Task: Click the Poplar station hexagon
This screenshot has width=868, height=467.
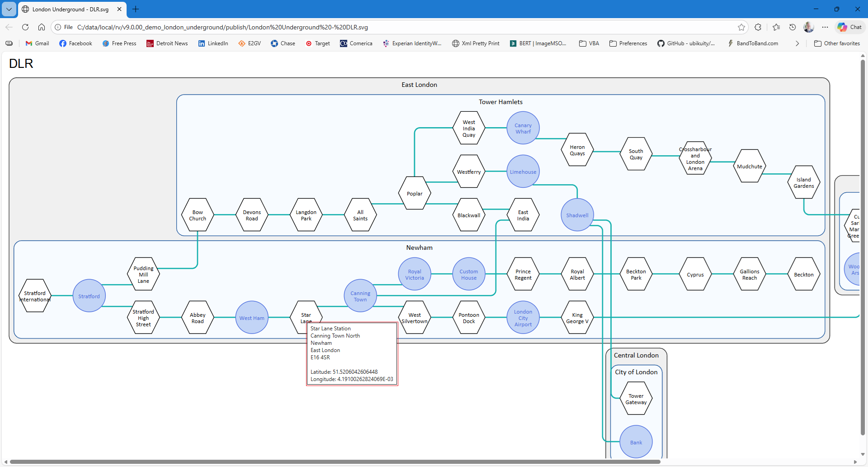Action: pyautogui.click(x=415, y=193)
